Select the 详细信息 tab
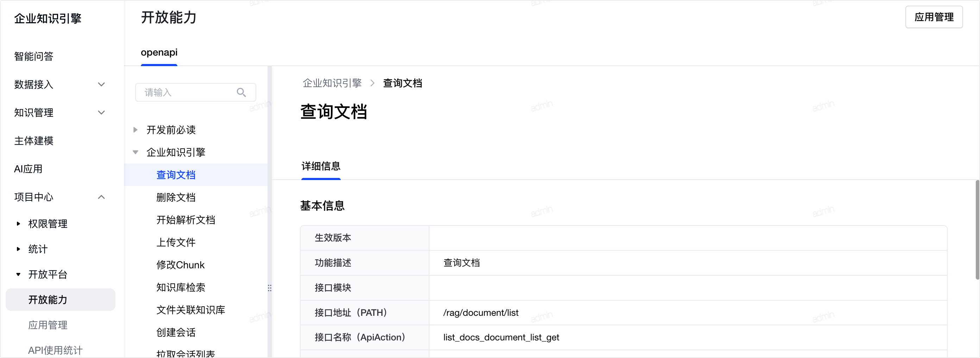 point(321,166)
